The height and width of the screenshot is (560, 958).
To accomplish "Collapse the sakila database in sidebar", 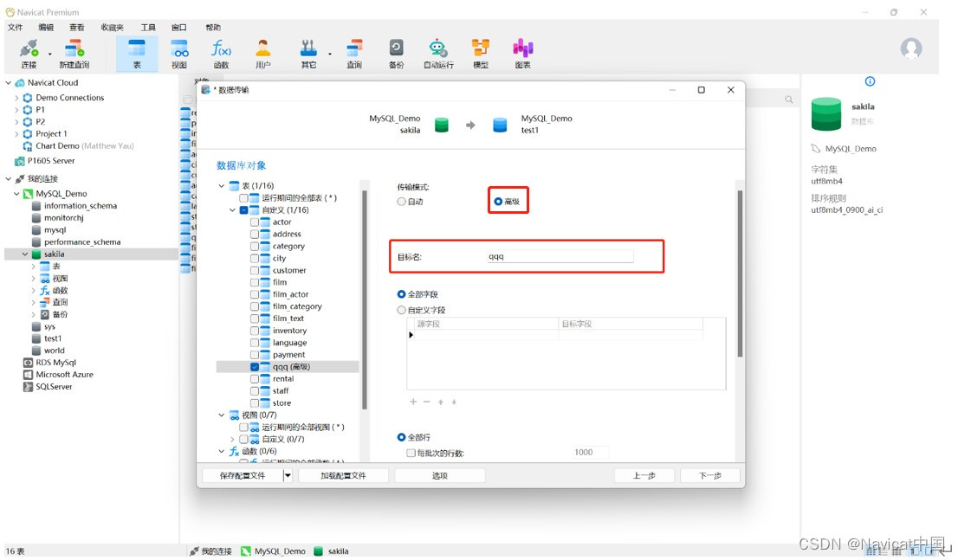I will 25,254.
